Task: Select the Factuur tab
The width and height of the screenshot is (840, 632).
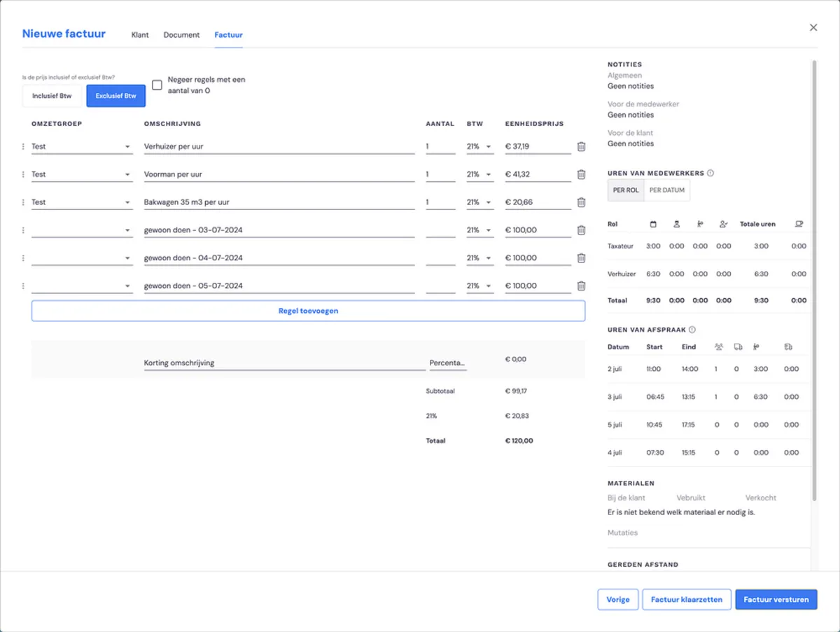Action: click(x=229, y=35)
